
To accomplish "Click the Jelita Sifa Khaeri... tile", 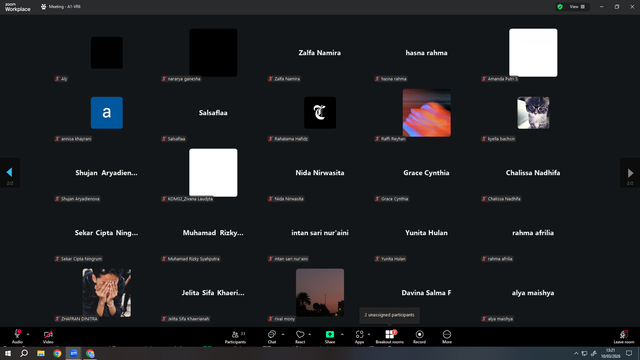I will tap(213, 293).
